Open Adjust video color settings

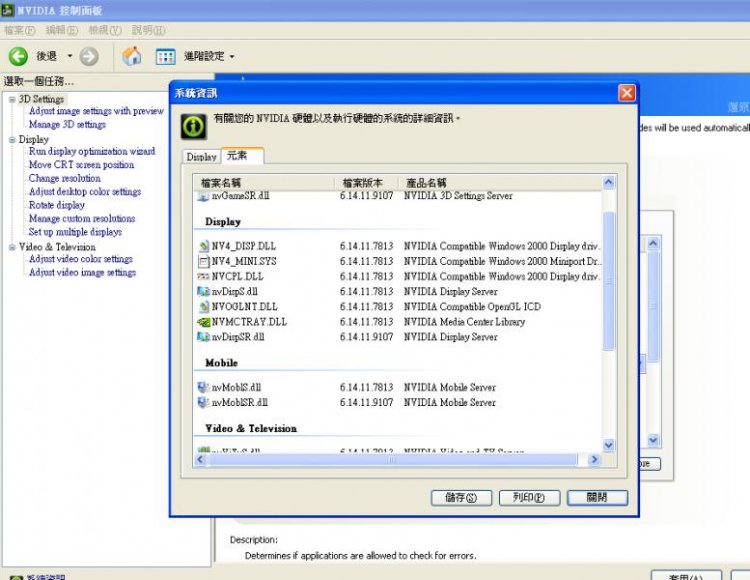[81, 259]
